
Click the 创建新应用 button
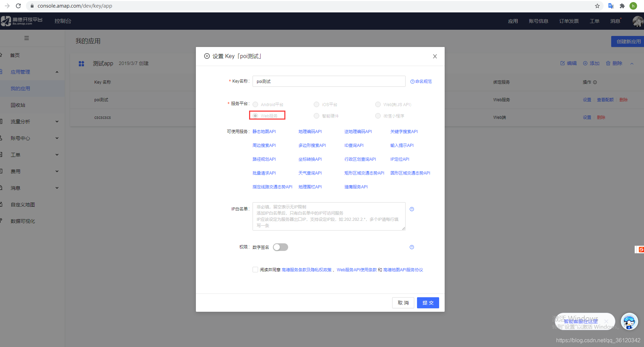628,41
